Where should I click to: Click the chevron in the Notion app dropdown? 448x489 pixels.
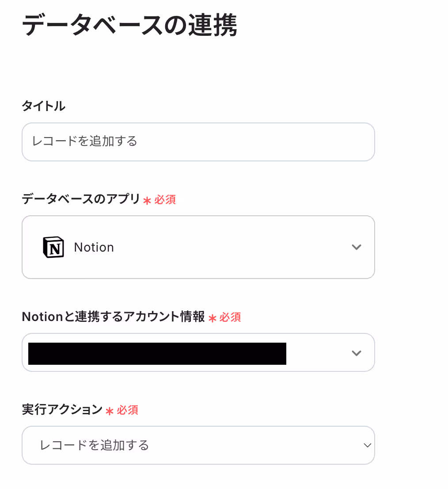coord(356,247)
